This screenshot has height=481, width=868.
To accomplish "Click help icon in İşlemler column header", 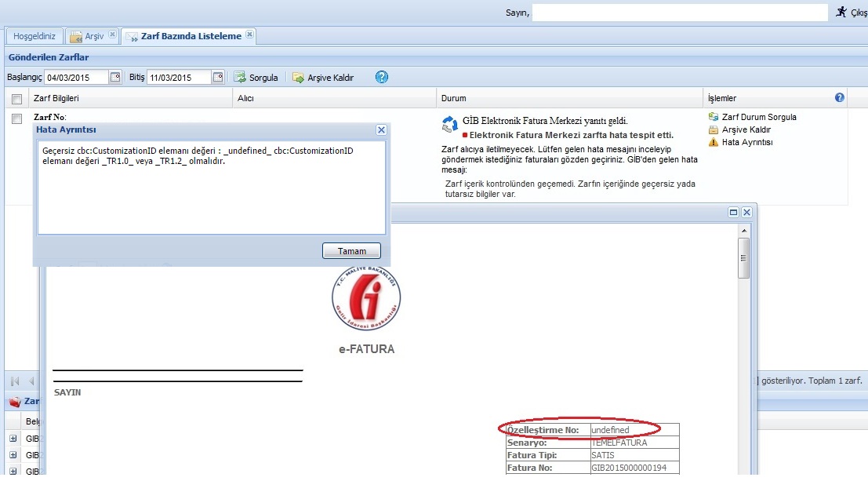I will click(840, 98).
